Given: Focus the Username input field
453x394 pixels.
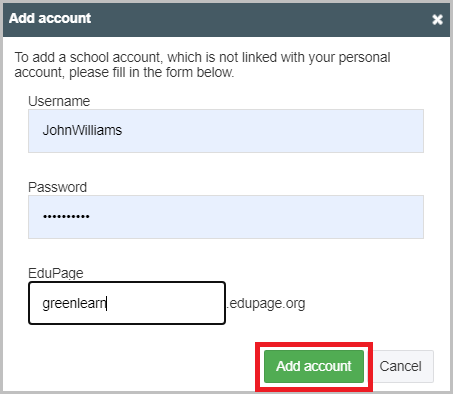Looking at the screenshot, I should point(226,131).
